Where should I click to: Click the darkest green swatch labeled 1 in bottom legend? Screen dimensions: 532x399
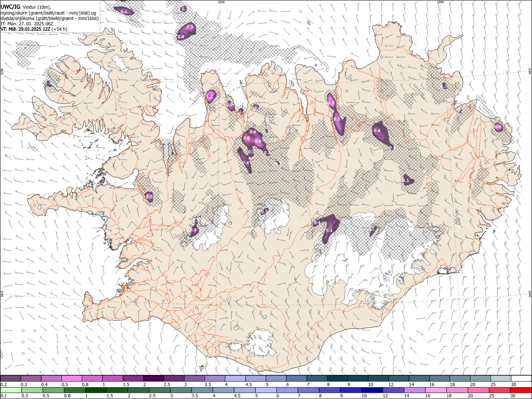(x=96, y=390)
